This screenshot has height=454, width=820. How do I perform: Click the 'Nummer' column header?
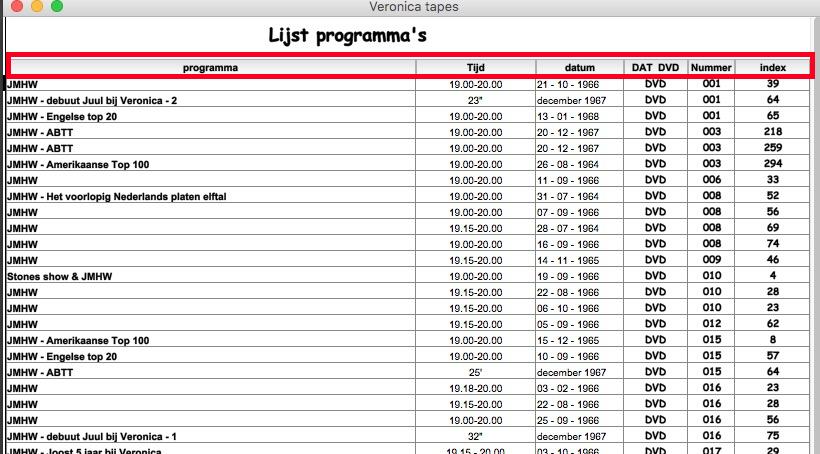pyautogui.click(x=711, y=68)
